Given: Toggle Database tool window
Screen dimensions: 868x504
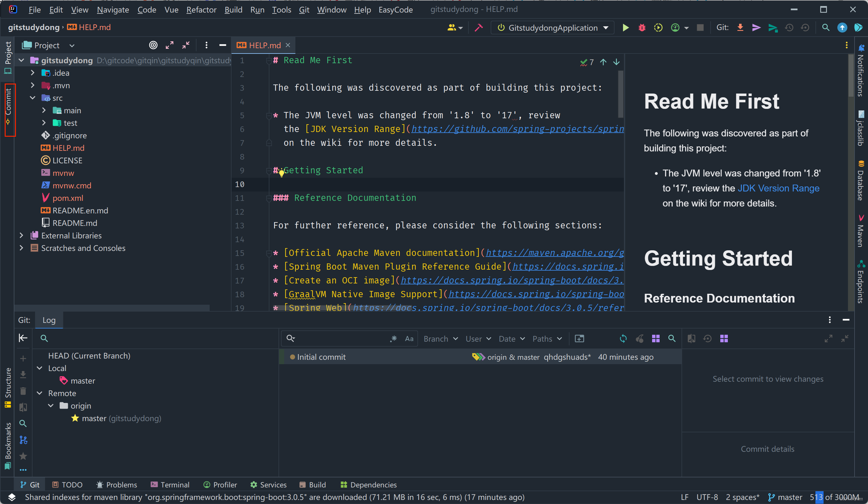Looking at the screenshot, I should (860, 181).
